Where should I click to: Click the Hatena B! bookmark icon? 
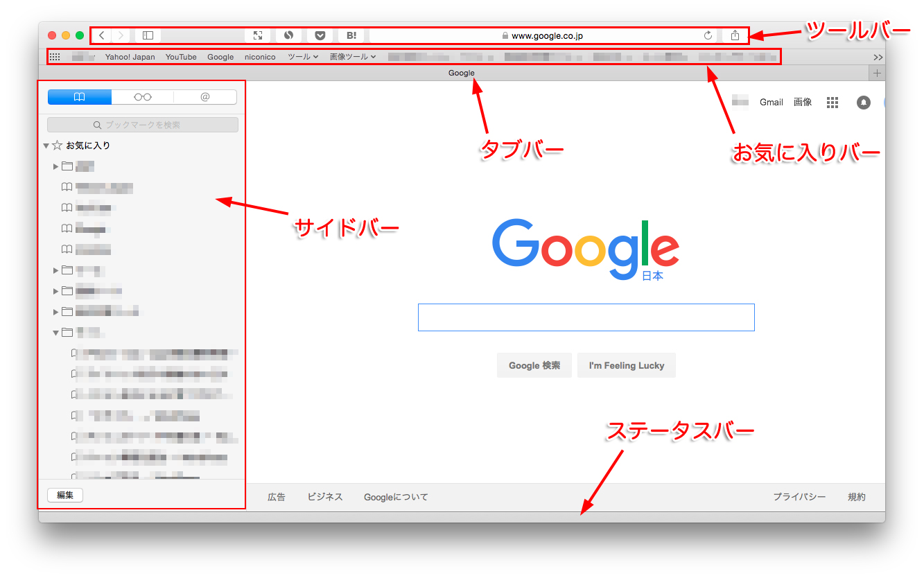[x=351, y=35]
